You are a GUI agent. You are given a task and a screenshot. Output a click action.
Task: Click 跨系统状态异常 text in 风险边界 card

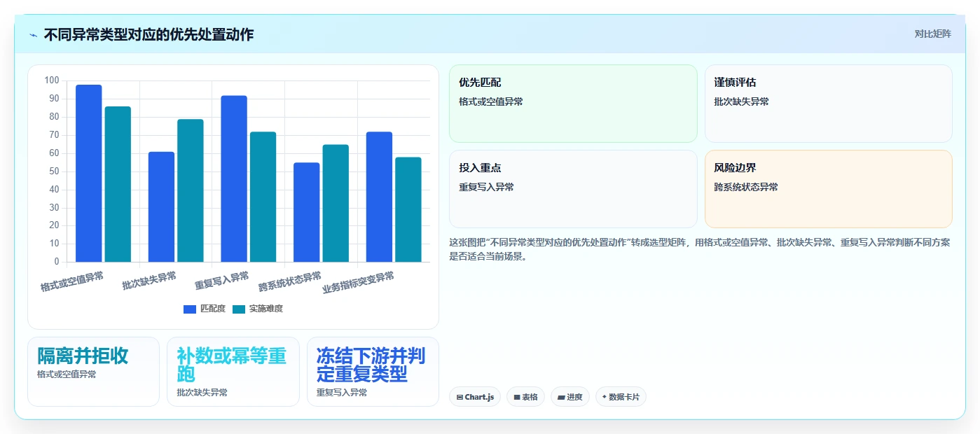coord(746,187)
